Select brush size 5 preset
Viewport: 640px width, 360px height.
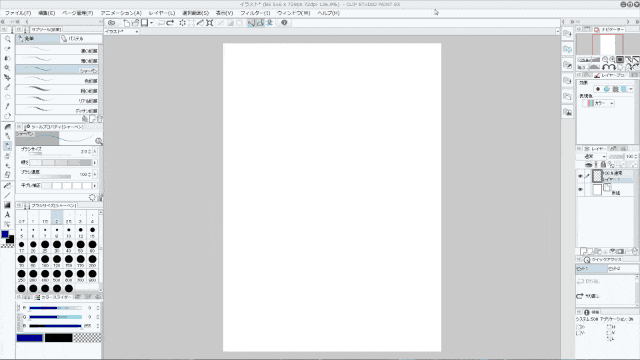21,232
